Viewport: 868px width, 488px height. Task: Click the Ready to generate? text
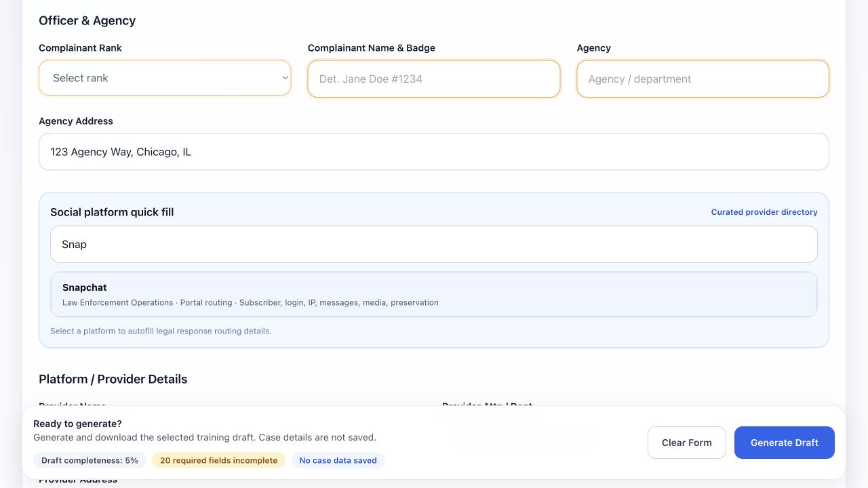pyautogui.click(x=77, y=424)
